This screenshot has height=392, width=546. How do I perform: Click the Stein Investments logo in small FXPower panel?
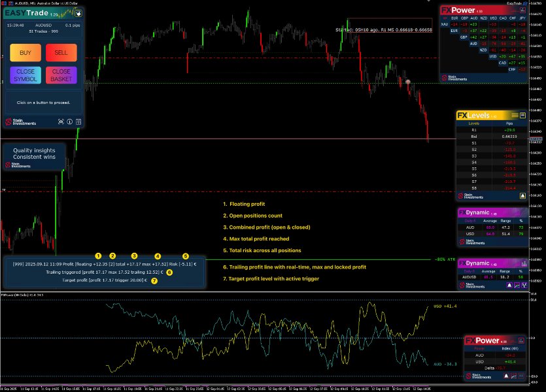click(x=479, y=376)
